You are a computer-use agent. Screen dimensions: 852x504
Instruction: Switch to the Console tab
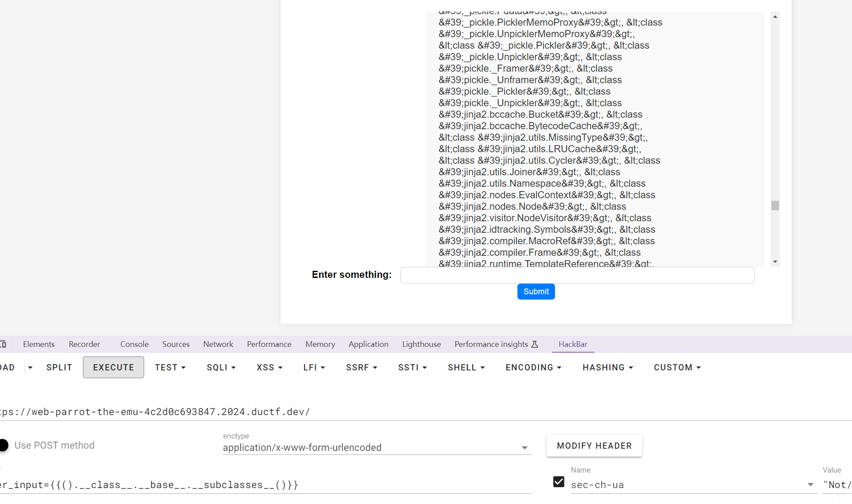point(134,344)
